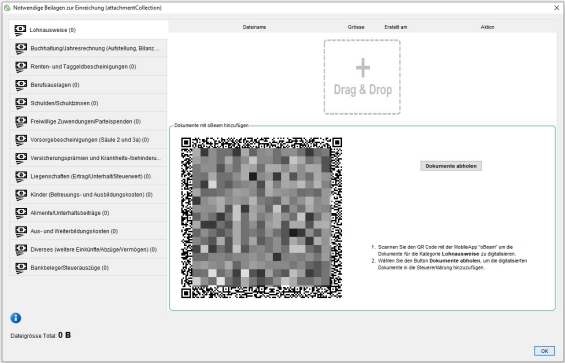Click instruction step 2 'Wählen Sie den Button'
Image resolution: width=565 pixels, height=363 pixels.
[450, 264]
